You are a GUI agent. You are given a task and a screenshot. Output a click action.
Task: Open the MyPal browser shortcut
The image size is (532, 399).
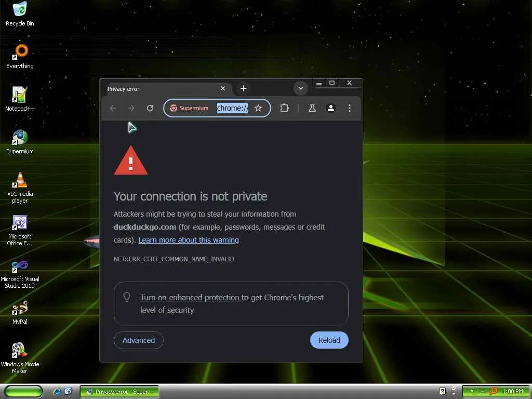pos(20,312)
